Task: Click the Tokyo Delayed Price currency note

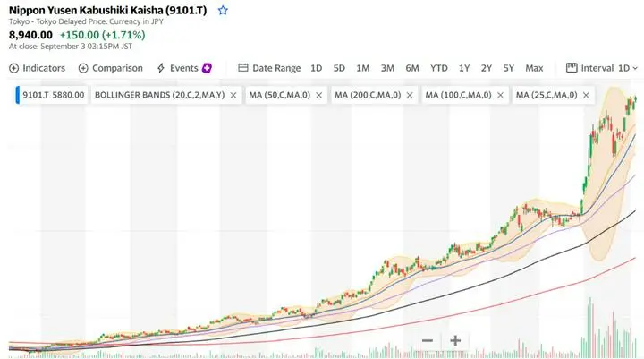Action: (86, 21)
